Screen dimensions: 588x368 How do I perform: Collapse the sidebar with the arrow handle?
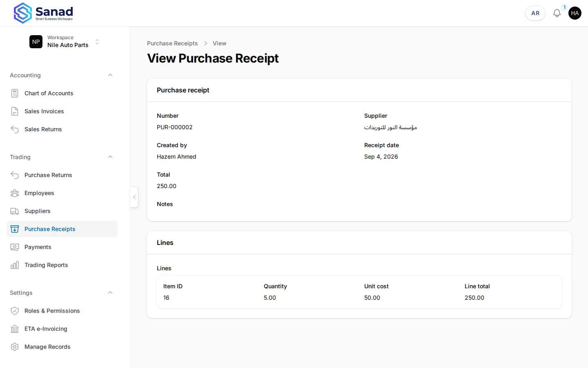[x=134, y=197]
